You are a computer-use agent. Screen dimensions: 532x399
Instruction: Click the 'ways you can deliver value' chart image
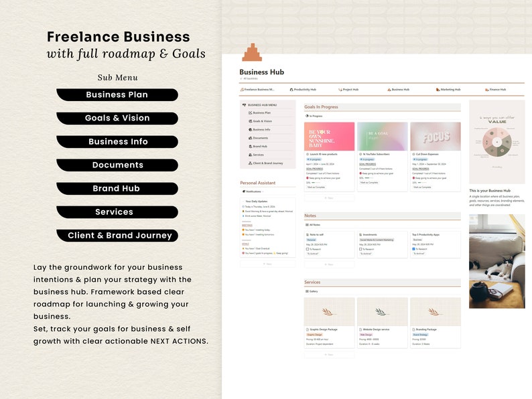pyautogui.click(x=497, y=142)
